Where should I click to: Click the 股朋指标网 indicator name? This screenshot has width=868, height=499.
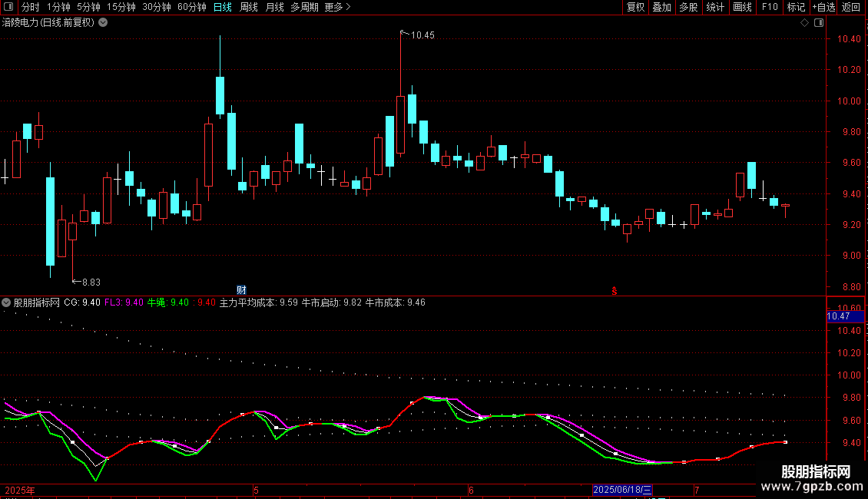click(x=37, y=302)
